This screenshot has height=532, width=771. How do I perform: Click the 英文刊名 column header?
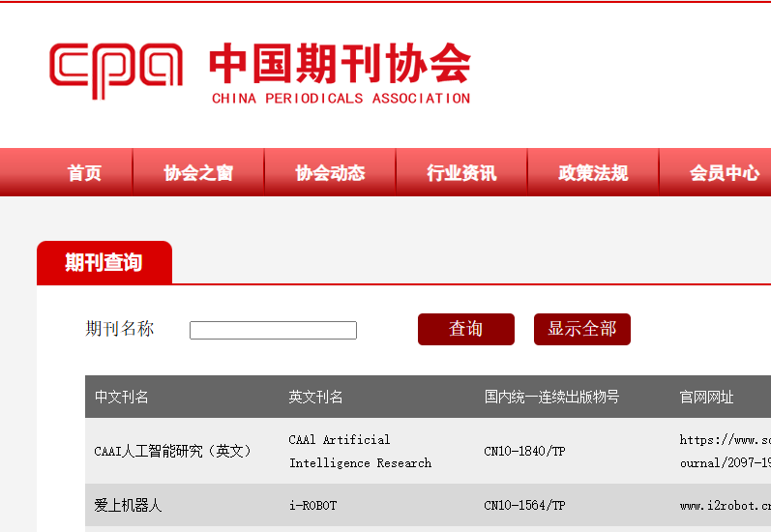(x=315, y=397)
